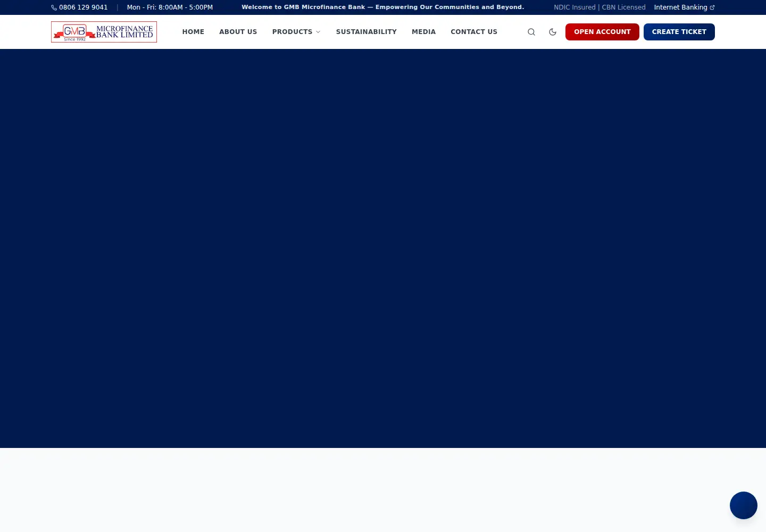Open the floating chat bubble button
This screenshot has width=766, height=532.
point(744,505)
